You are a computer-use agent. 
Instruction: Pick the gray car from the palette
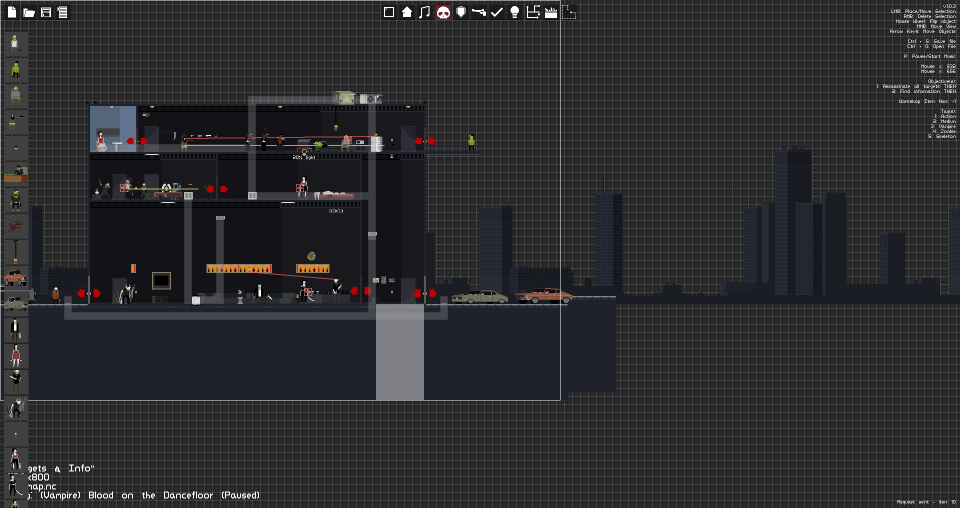coord(15,304)
